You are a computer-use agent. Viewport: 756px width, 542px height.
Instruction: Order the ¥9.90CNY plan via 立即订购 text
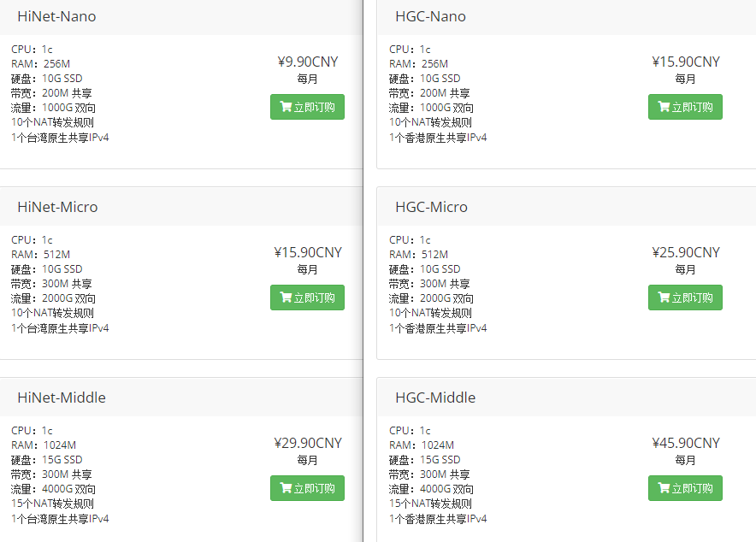tap(314, 107)
